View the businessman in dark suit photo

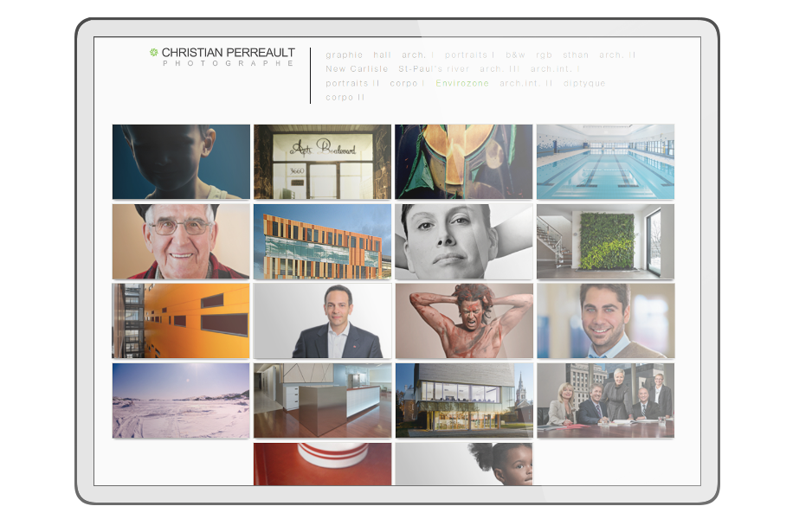(x=322, y=321)
